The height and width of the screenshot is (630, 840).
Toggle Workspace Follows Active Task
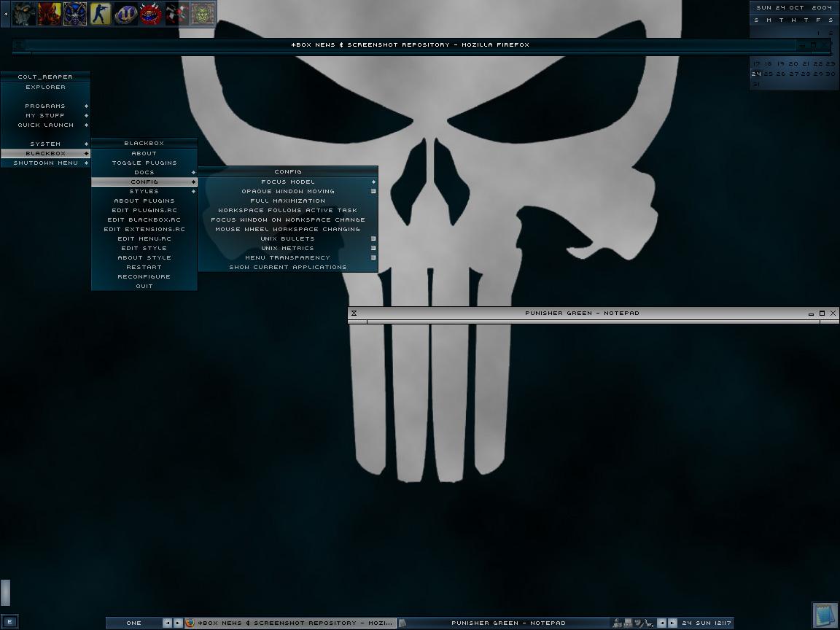click(288, 210)
